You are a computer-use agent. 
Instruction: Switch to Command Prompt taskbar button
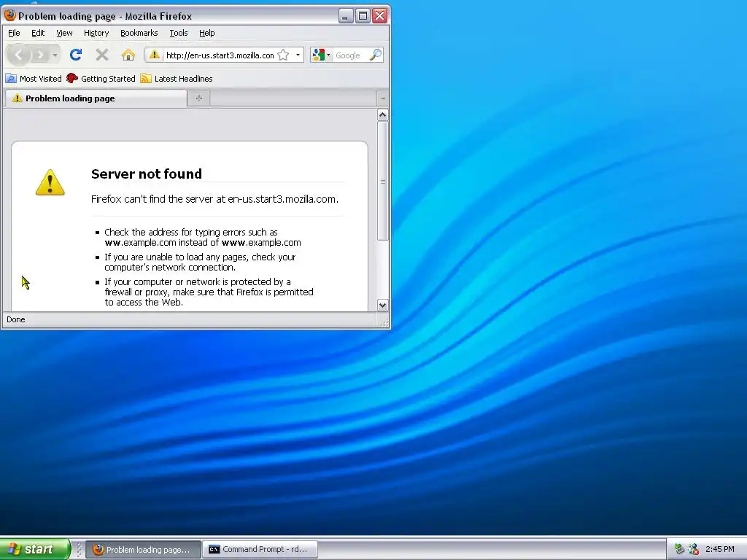[x=260, y=550]
